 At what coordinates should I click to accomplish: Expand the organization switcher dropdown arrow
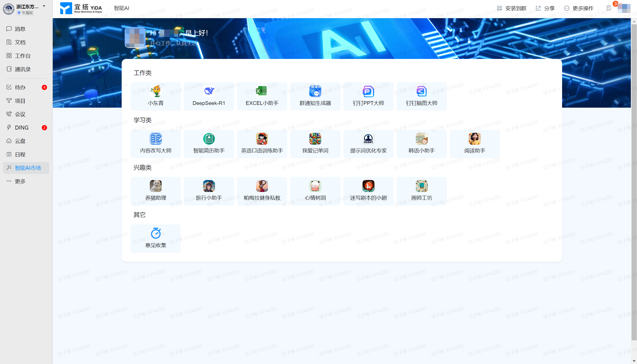(44, 6)
